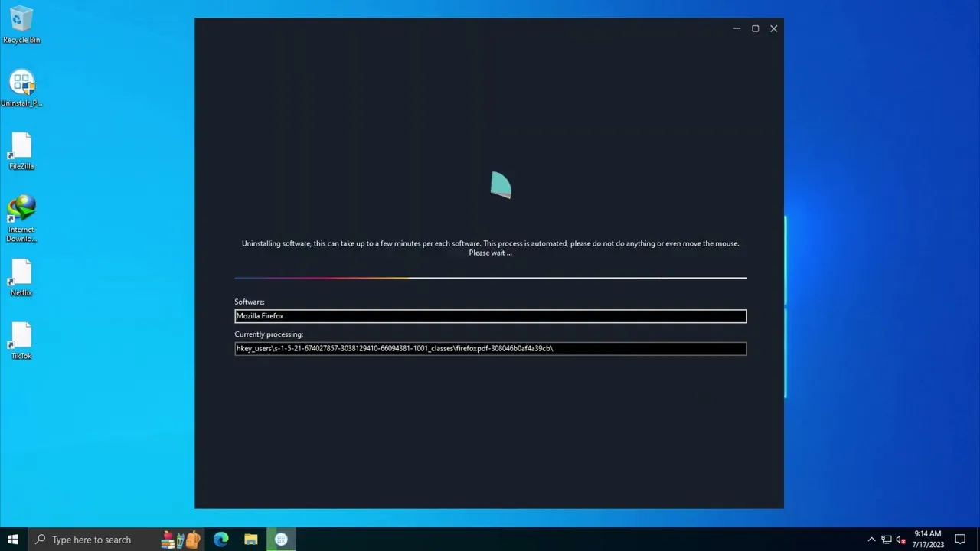This screenshot has height=551, width=980.
Task: Focus the taskbar search box
Action: tap(118, 540)
